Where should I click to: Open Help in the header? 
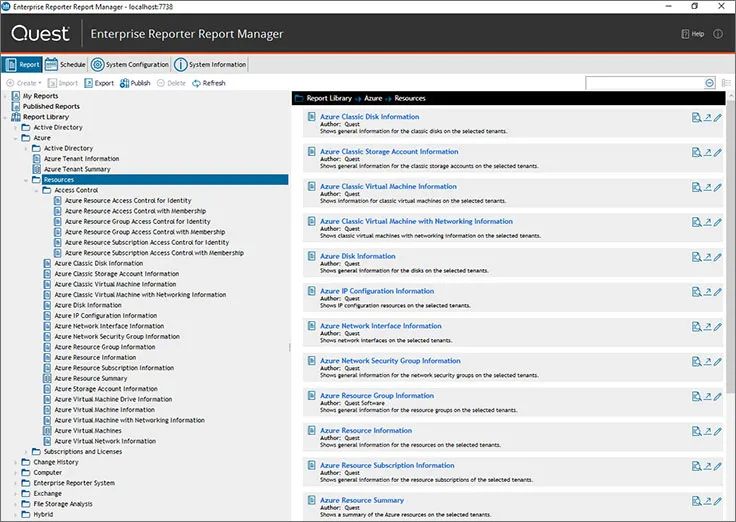(x=692, y=34)
